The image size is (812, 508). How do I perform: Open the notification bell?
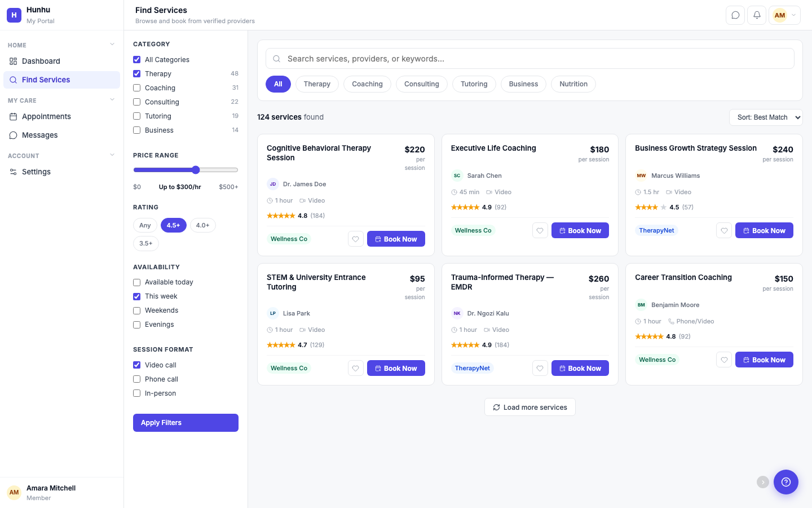[756, 15]
